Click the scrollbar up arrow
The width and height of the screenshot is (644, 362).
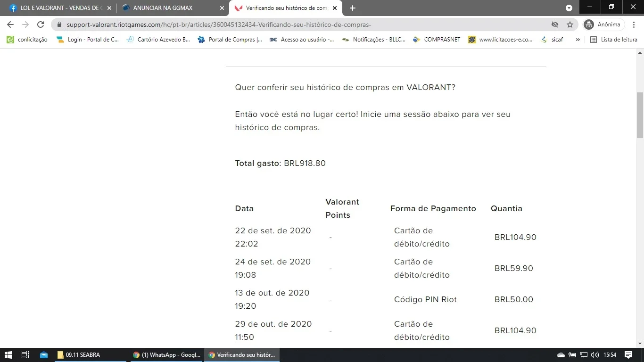point(640,52)
